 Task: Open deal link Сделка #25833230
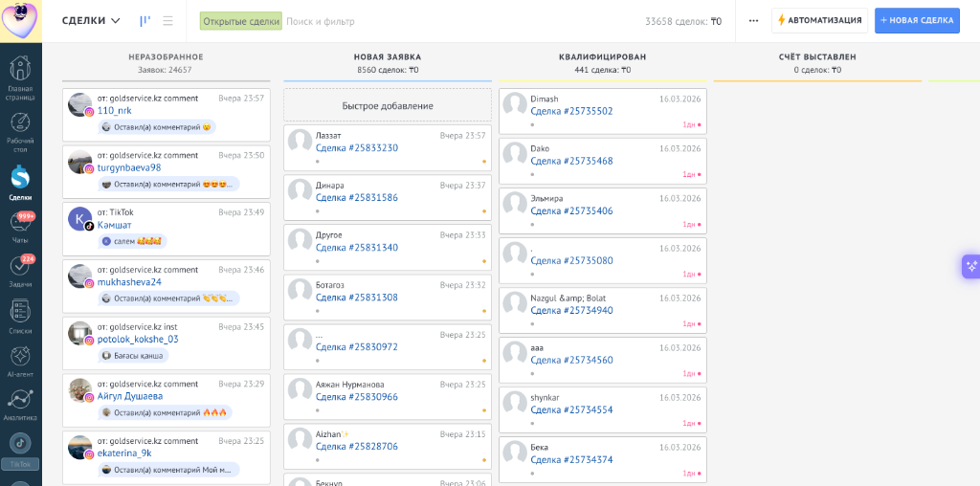tap(357, 148)
